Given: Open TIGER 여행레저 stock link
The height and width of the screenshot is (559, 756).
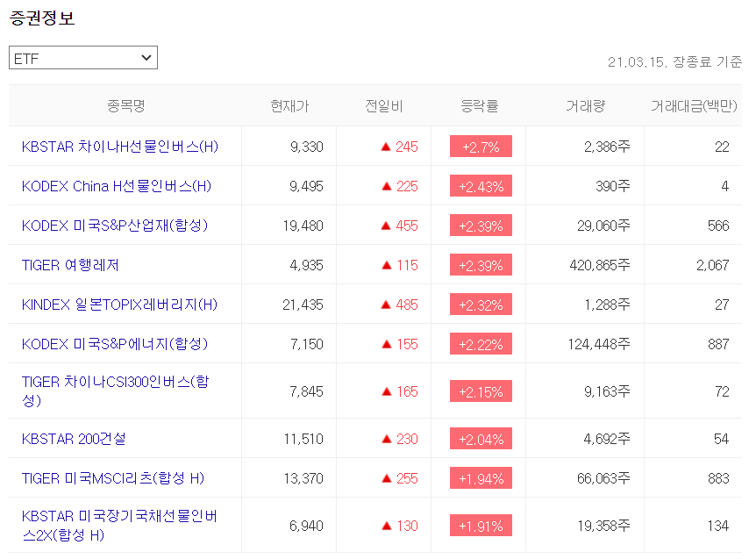Looking at the screenshot, I should click(70, 265).
